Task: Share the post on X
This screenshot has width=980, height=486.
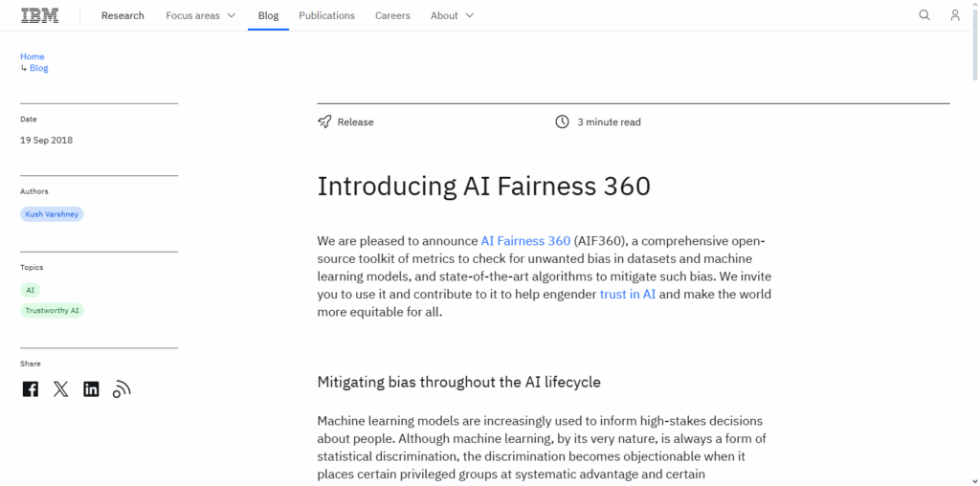Action: [x=60, y=389]
